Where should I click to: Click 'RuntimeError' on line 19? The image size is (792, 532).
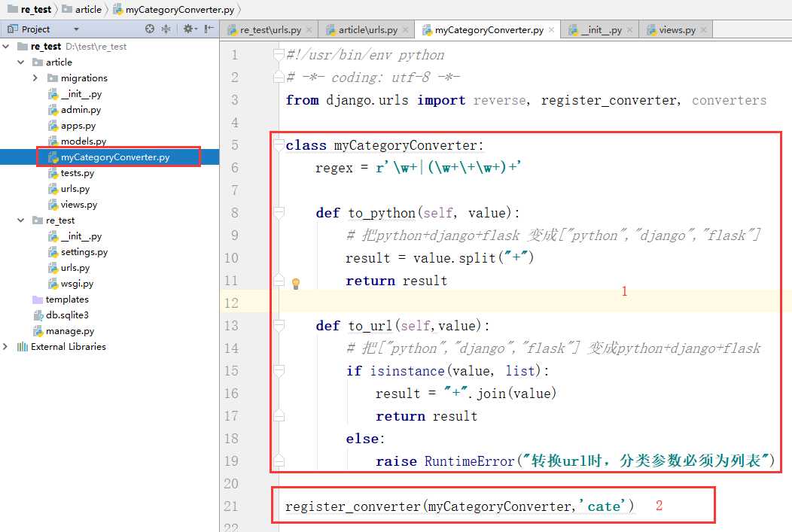pyautogui.click(x=469, y=461)
